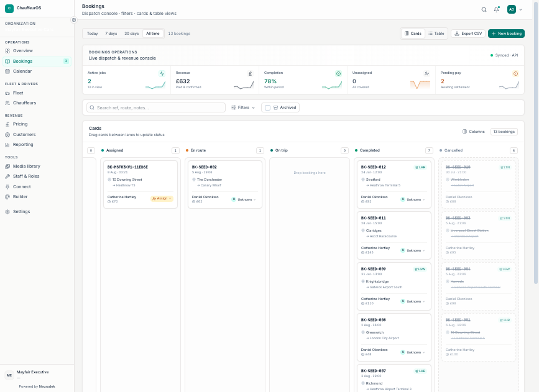This screenshot has width=539, height=392.
Task: Click the Revenue sparkline chart
Action: pyautogui.click(x=244, y=85)
